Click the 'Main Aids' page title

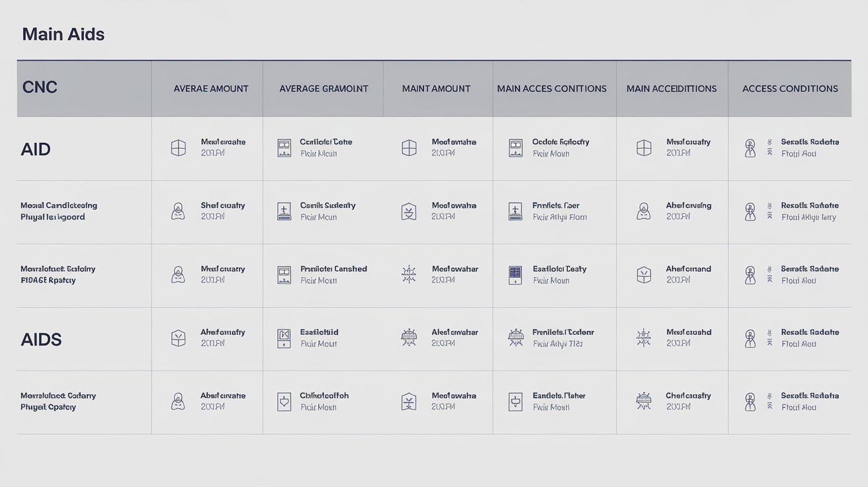[x=64, y=34]
